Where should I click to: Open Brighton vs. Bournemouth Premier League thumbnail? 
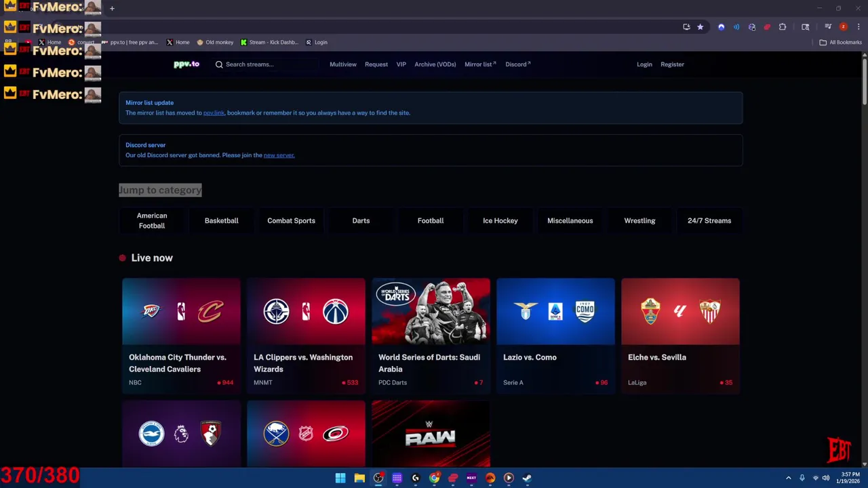click(x=181, y=434)
